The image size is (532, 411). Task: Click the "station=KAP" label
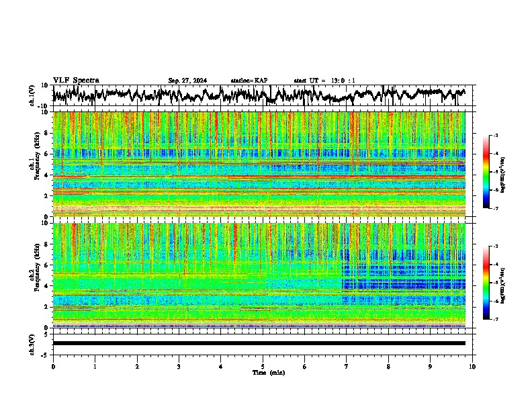[x=249, y=81]
